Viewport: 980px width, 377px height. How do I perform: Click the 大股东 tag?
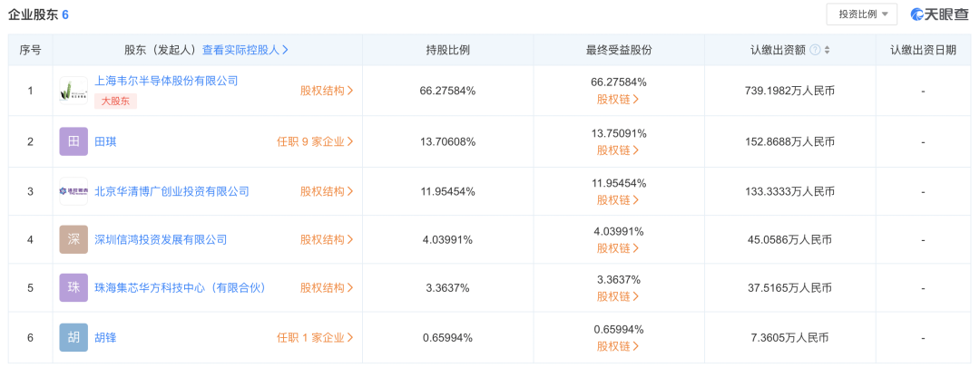[115, 101]
